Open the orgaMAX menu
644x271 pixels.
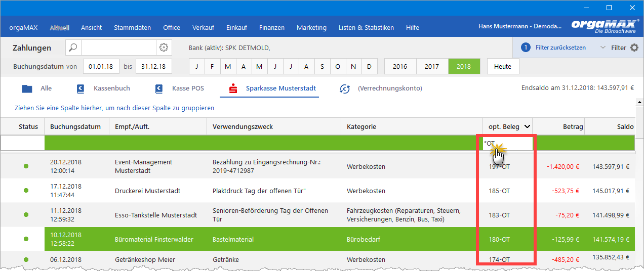23,27
